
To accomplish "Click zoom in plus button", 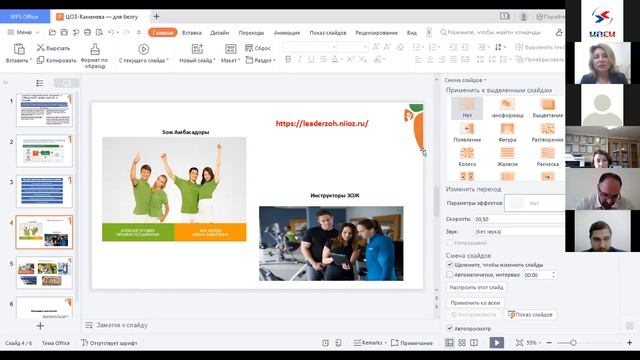I will (629, 343).
